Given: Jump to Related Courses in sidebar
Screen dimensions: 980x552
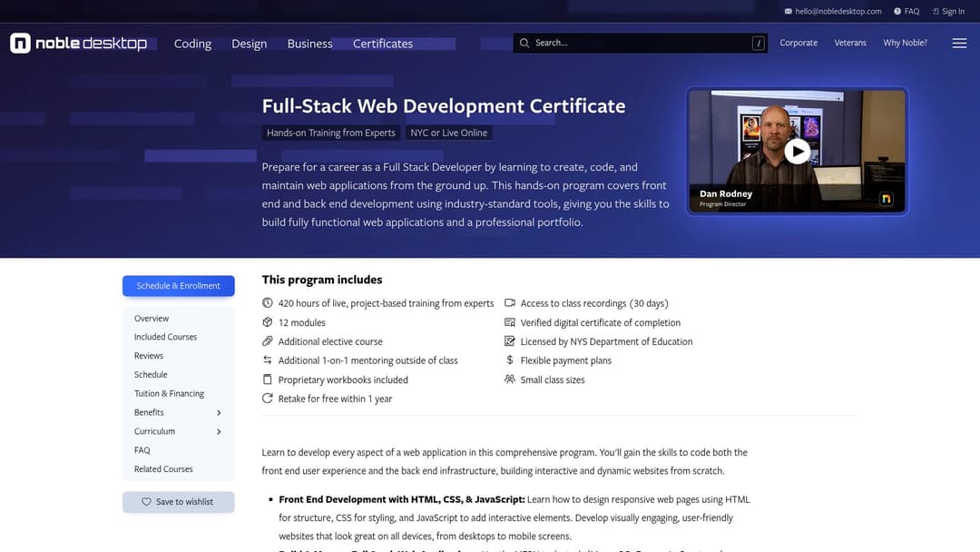Looking at the screenshot, I should (163, 468).
